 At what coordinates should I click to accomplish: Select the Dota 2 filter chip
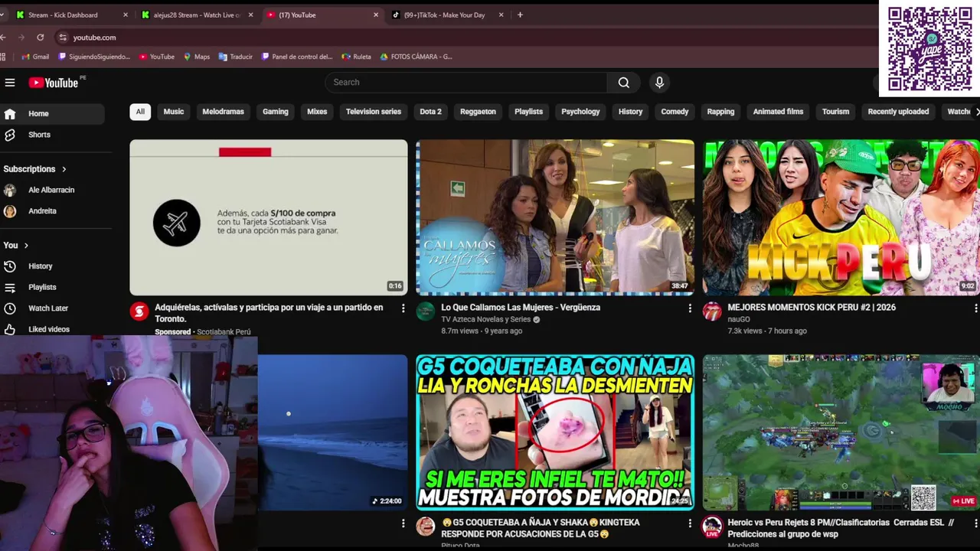(430, 112)
